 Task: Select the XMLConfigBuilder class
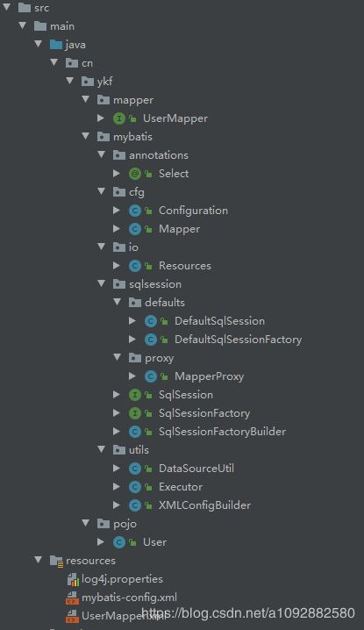[x=204, y=505]
